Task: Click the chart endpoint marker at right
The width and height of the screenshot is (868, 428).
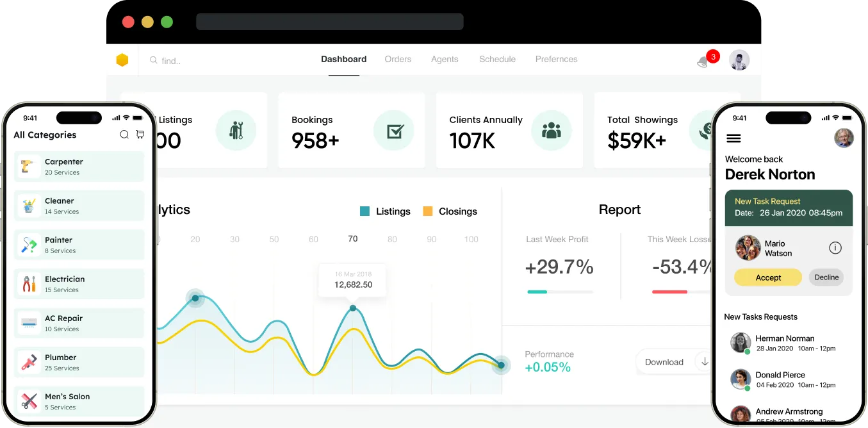Action: (501, 365)
